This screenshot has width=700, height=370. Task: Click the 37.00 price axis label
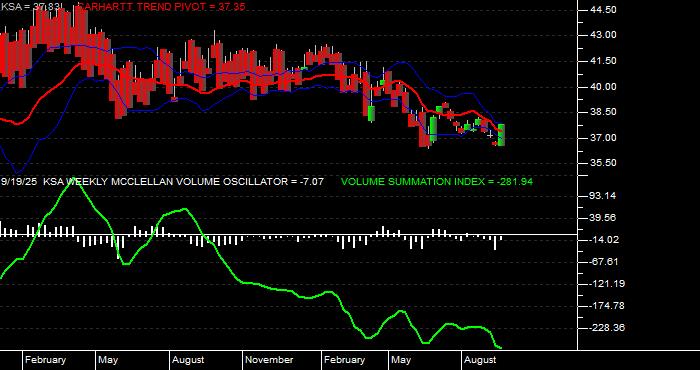pyautogui.click(x=603, y=137)
